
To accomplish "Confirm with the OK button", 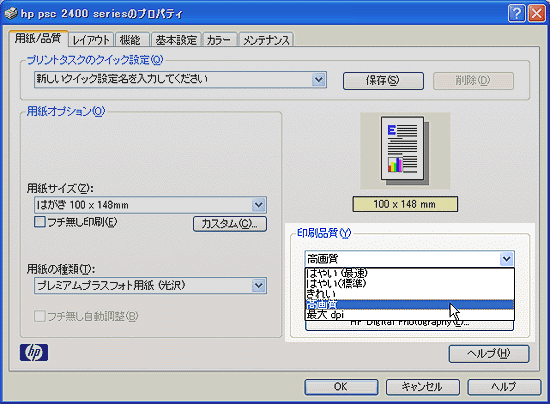I will tap(341, 387).
